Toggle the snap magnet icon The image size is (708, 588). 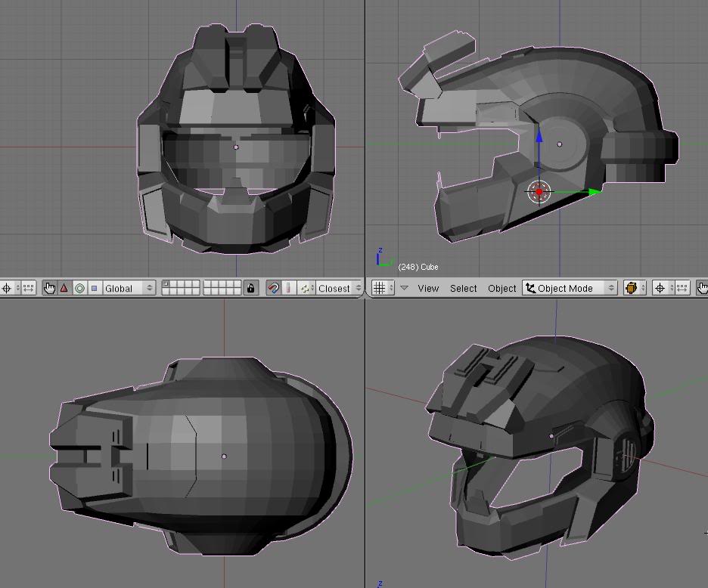[273, 288]
